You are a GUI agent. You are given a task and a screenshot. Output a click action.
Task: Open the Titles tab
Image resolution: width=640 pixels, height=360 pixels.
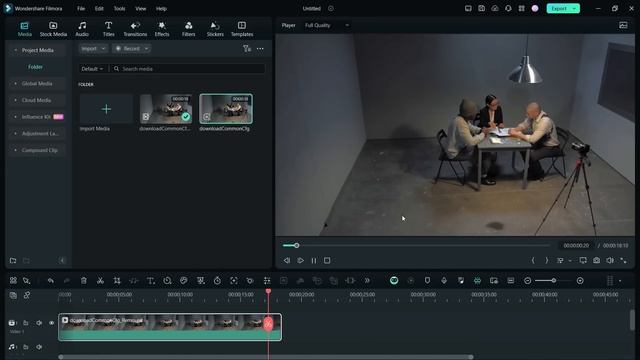108,29
